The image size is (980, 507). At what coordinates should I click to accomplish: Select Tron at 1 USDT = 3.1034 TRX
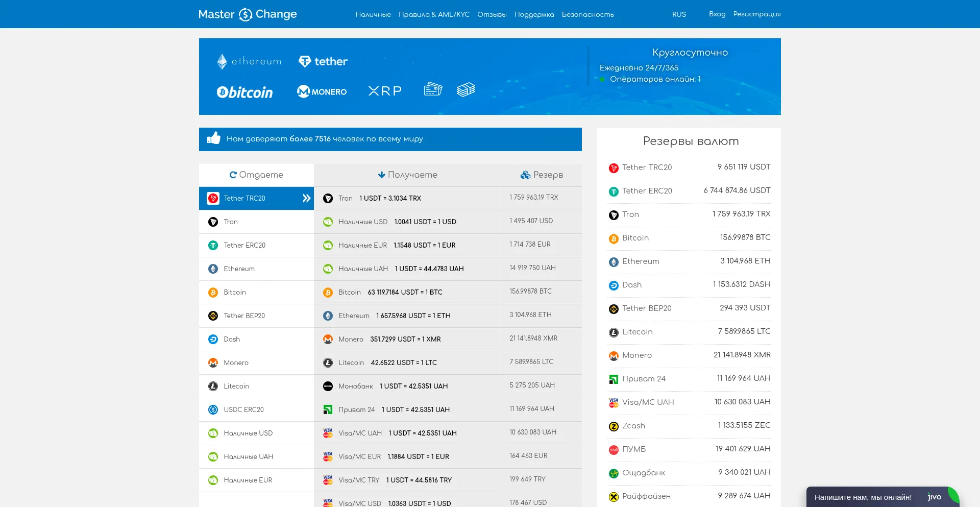click(408, 198)
